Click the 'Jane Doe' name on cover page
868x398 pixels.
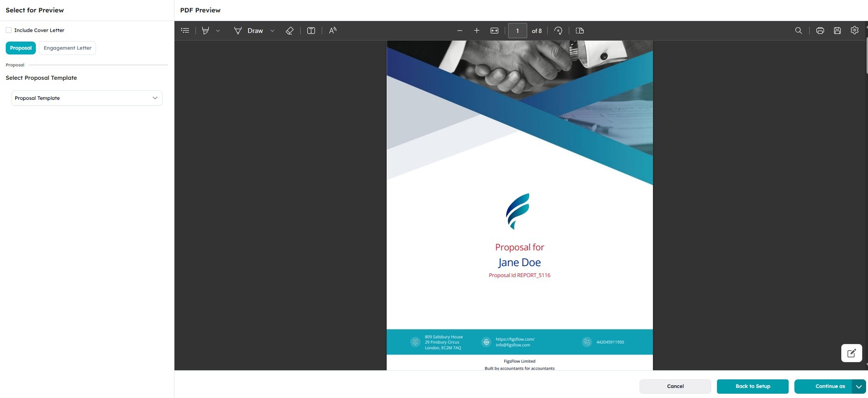click(520, 262)
